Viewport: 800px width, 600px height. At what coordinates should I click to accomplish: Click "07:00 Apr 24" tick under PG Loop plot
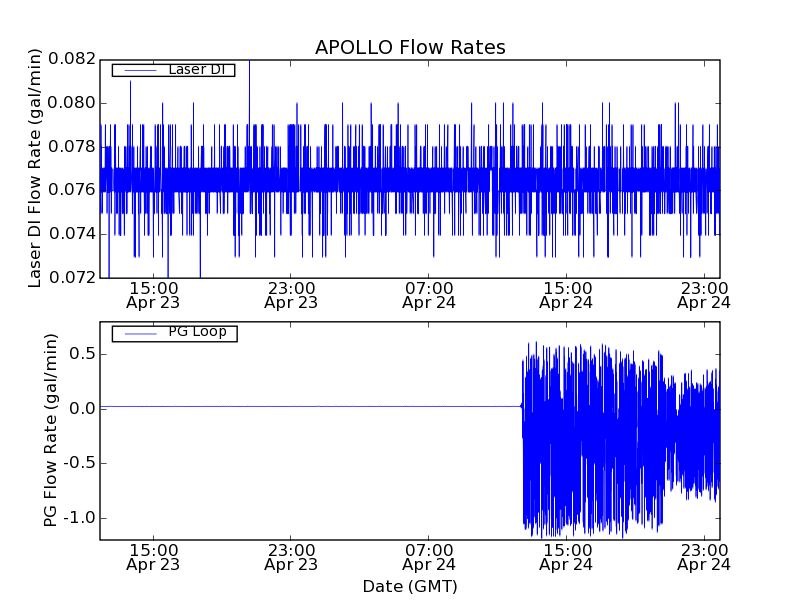(429, 557)
